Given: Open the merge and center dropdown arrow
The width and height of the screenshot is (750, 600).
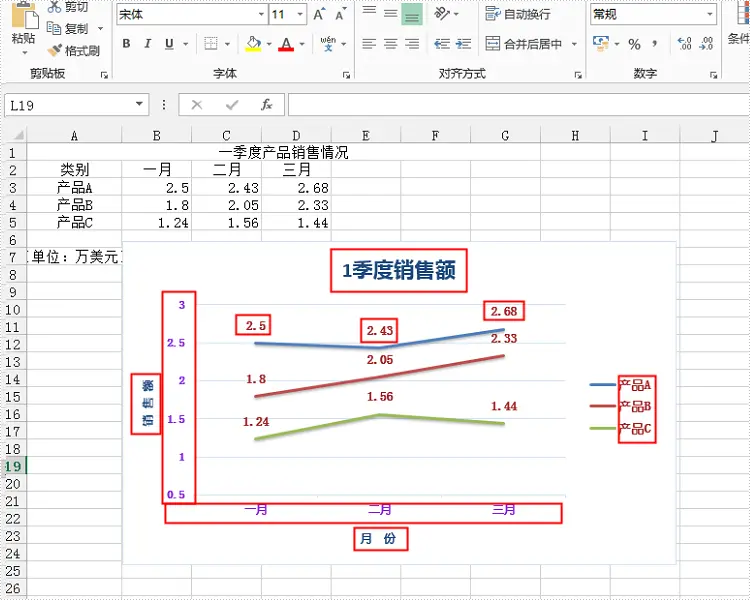Looking at the screenshot, I should click(574, 44).
